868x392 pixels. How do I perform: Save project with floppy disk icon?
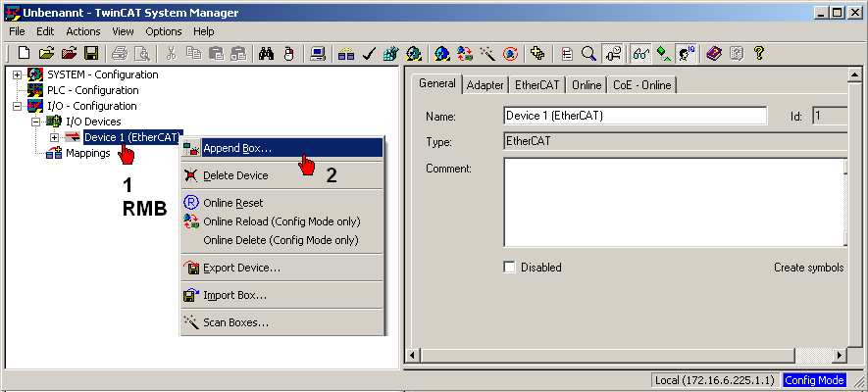(x=91, y=53)
